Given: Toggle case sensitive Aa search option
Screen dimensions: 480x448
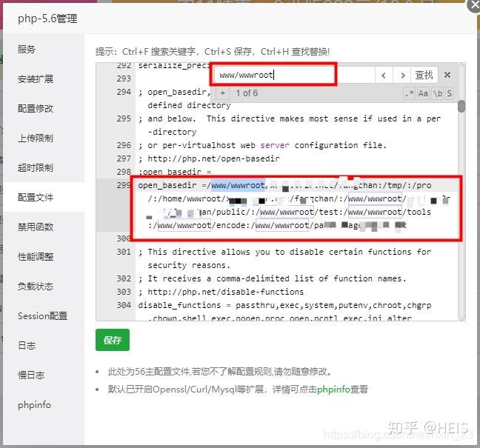Looking at the screenshot, I should point(423,93).
